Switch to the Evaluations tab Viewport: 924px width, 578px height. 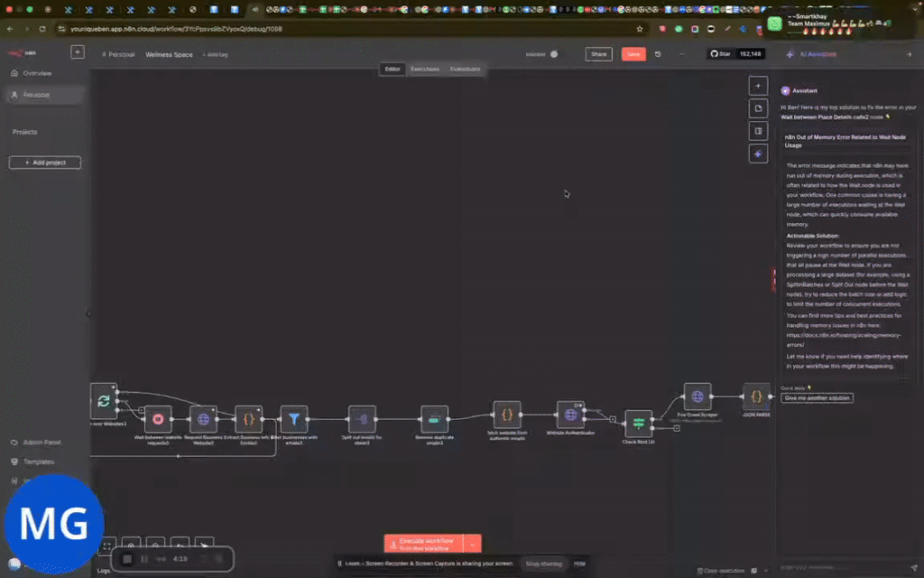(x=465, y=69)
